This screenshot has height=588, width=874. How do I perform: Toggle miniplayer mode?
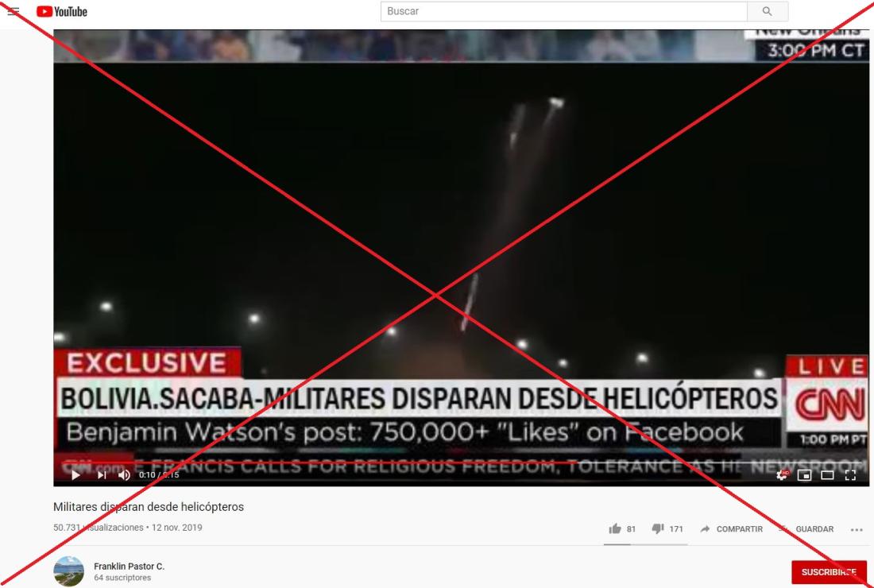coord(804,475)
